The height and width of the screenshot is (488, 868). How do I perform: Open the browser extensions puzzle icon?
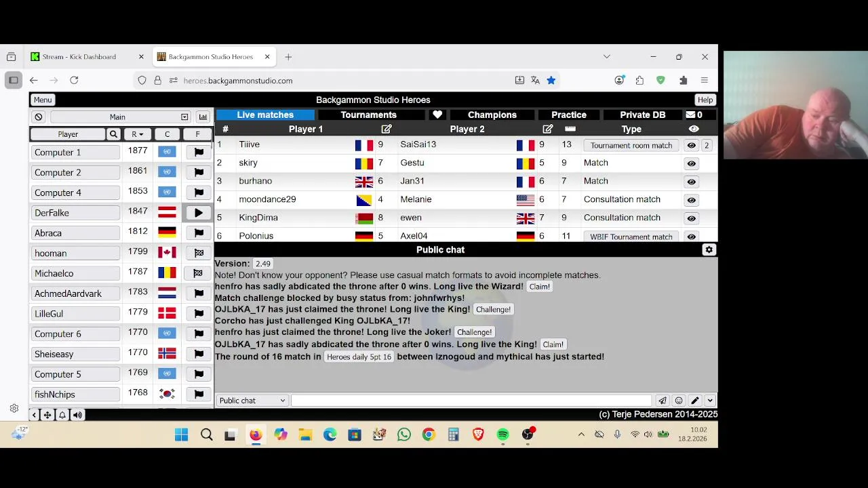point(683,80)
